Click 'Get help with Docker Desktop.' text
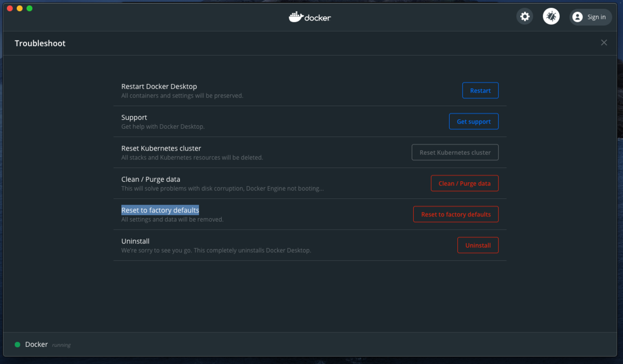This screenshot has width=623, height=364. 163,127
